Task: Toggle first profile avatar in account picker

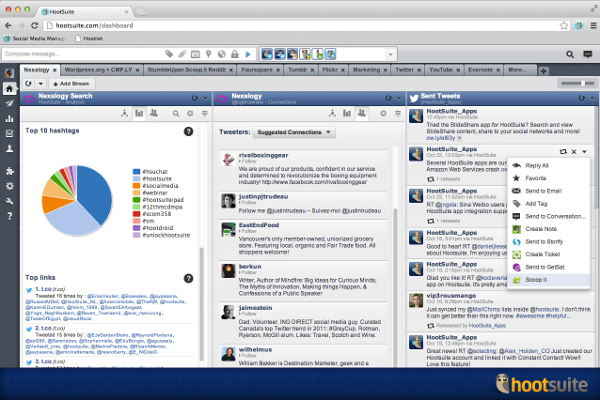Action: pyautogui.click(x=267, y=54)
